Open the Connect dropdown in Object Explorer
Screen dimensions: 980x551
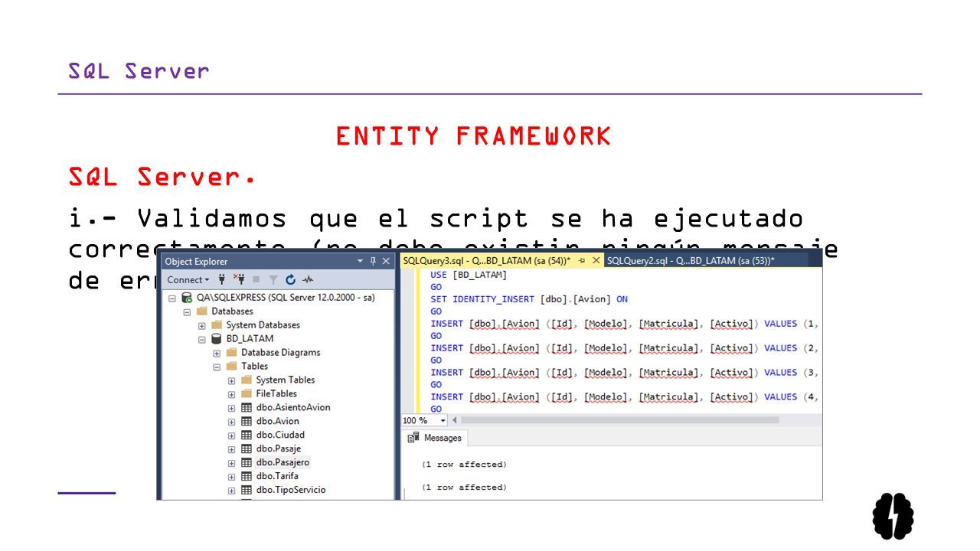click(188, 279)
